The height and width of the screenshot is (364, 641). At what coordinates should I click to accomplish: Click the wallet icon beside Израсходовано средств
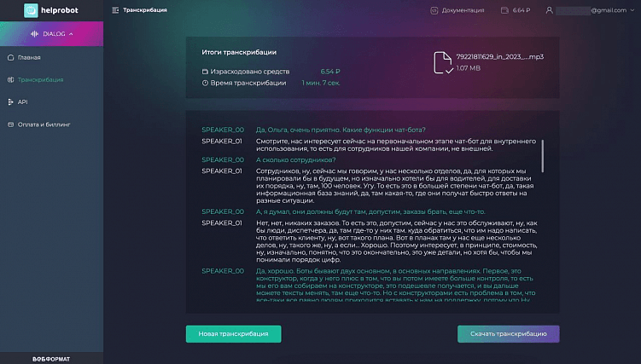[x=205, y=72]
